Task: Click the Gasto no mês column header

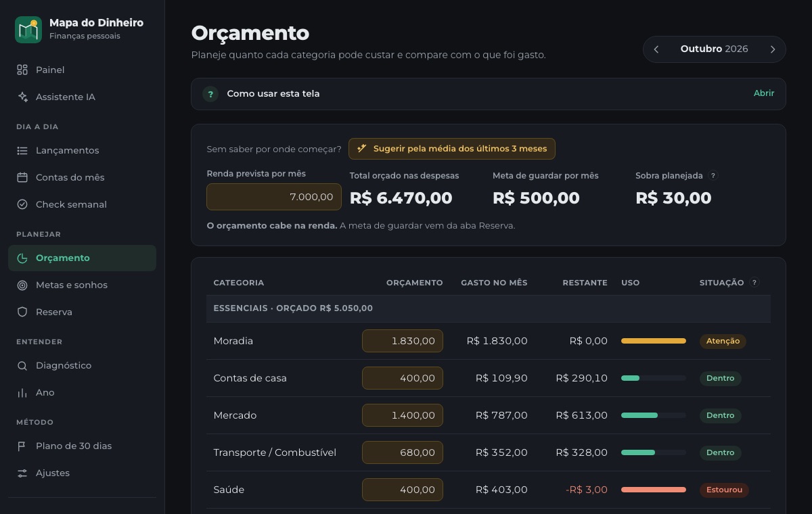Action: pyautogui.click(x=494, y=283)
